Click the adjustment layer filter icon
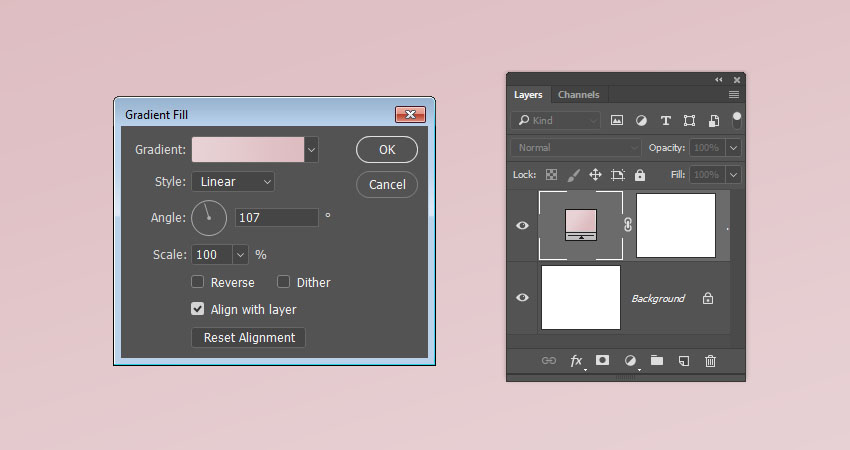 [641, 120]
